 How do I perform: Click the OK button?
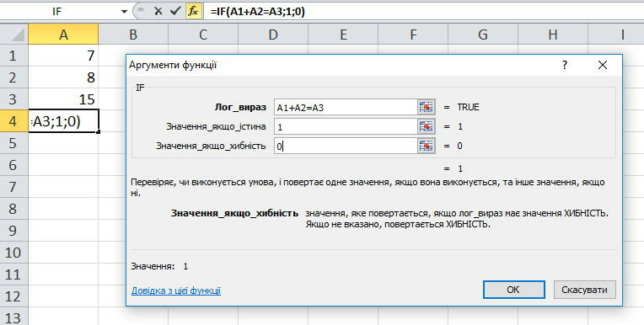coord(513,290)
